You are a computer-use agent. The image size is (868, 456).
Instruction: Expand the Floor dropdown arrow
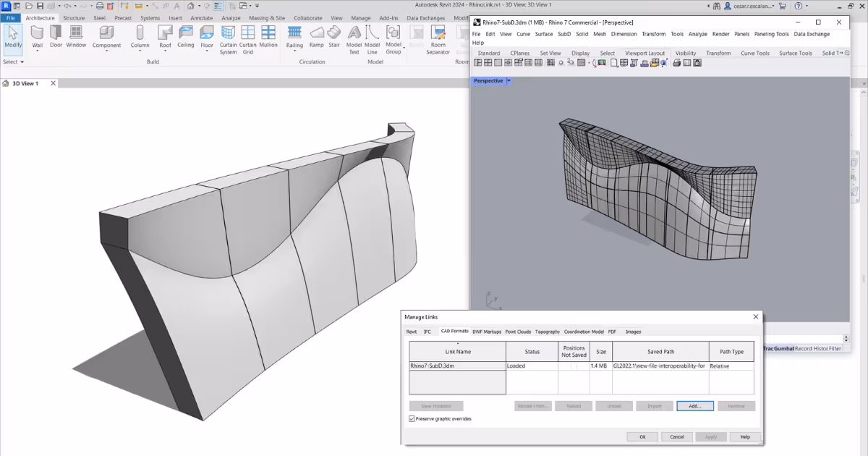tap(207, 50)
